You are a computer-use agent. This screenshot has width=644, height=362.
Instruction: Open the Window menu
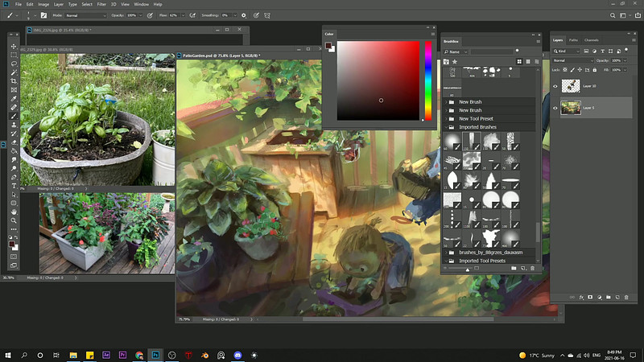(142, 4)
